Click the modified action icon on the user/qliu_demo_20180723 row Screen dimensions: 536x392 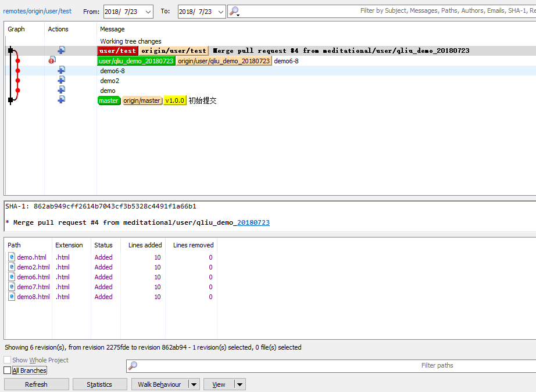pyautogui.click(x=52, y=60)
